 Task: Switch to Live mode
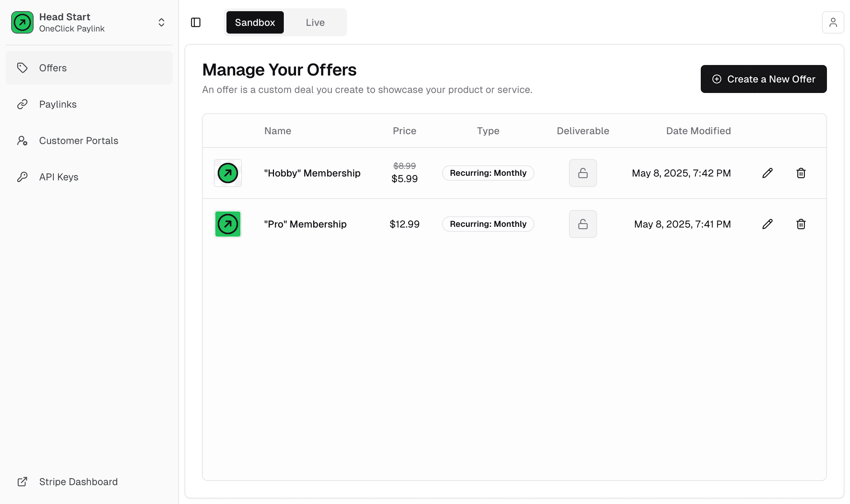tap(315, 22)
